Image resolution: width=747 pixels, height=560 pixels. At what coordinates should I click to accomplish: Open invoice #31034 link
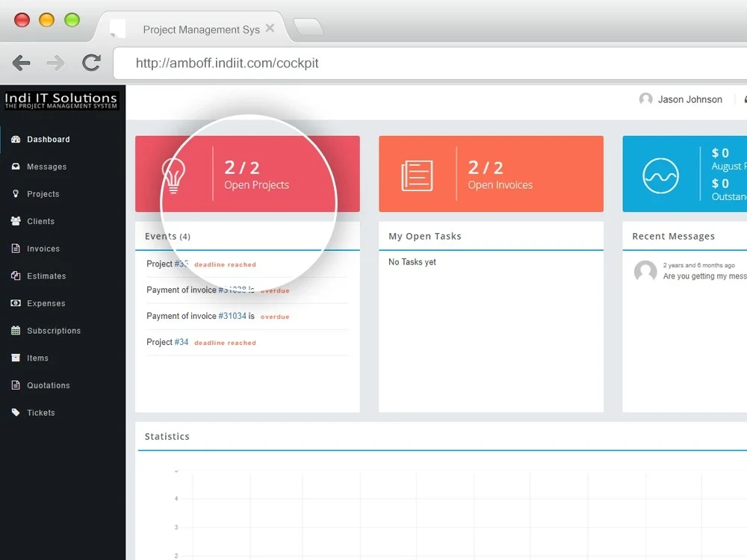click(232, 316)
